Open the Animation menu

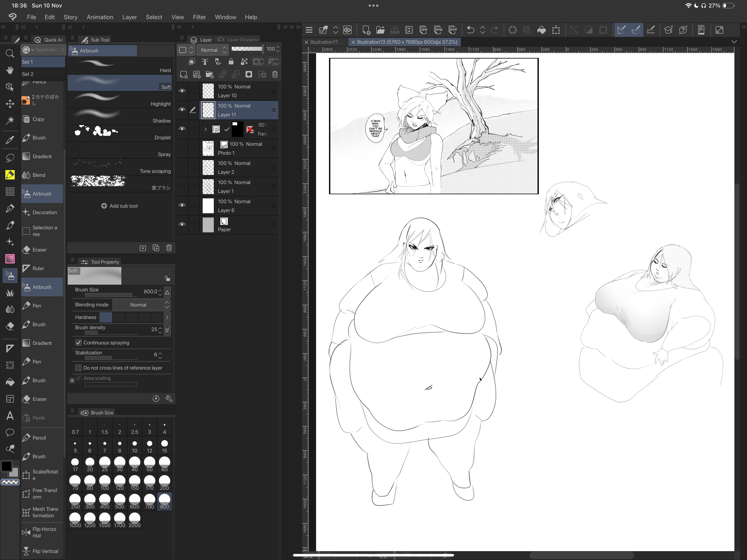pos(100,17)
